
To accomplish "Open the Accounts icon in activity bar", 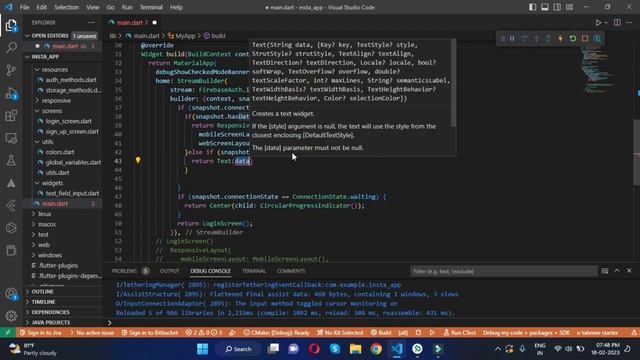I will point(11,293).
